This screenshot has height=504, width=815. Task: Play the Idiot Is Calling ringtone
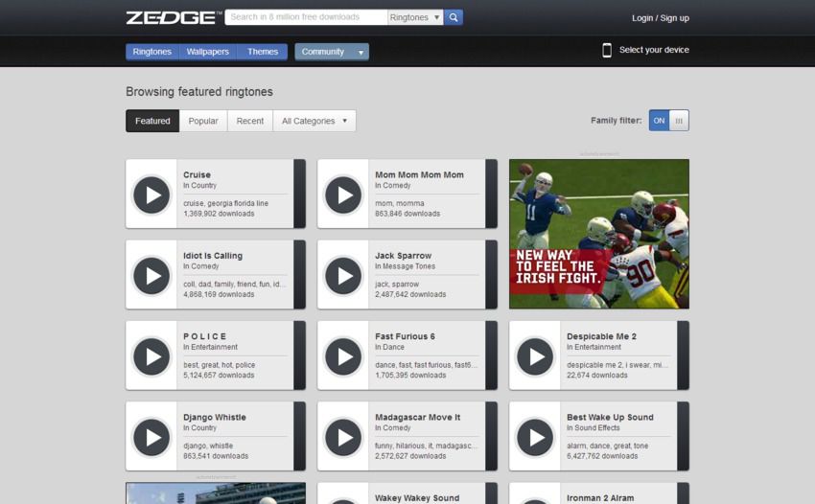point(151,276)
